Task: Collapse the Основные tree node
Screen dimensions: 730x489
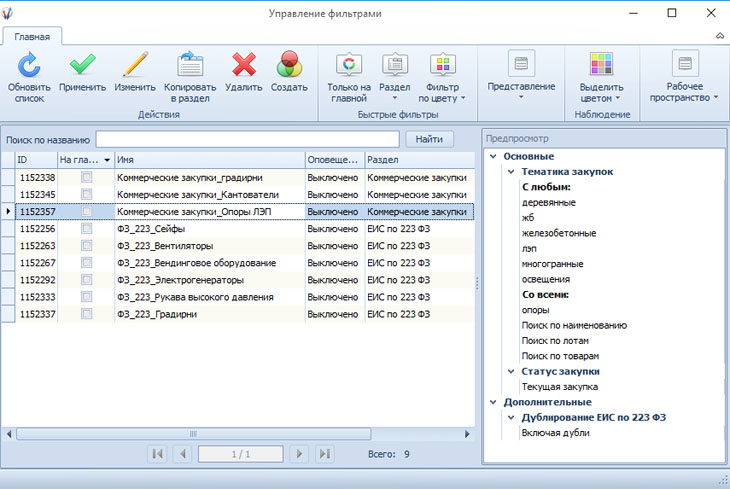Action: click(493, 156)
